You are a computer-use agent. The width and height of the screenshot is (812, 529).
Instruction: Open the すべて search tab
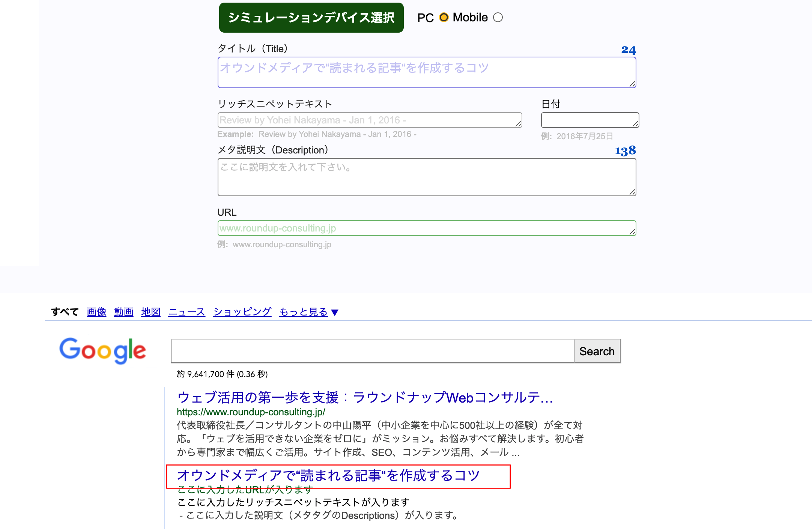coord(65,312)
